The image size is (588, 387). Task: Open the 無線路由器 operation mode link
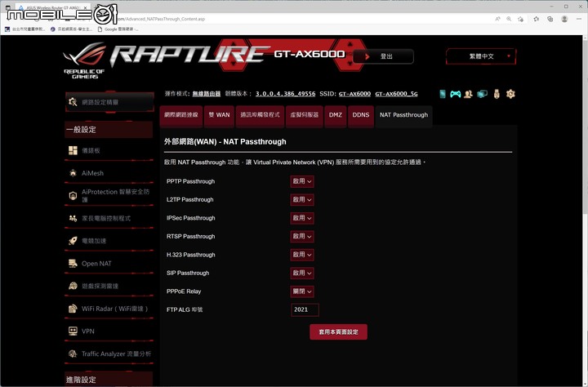point(207,94)
